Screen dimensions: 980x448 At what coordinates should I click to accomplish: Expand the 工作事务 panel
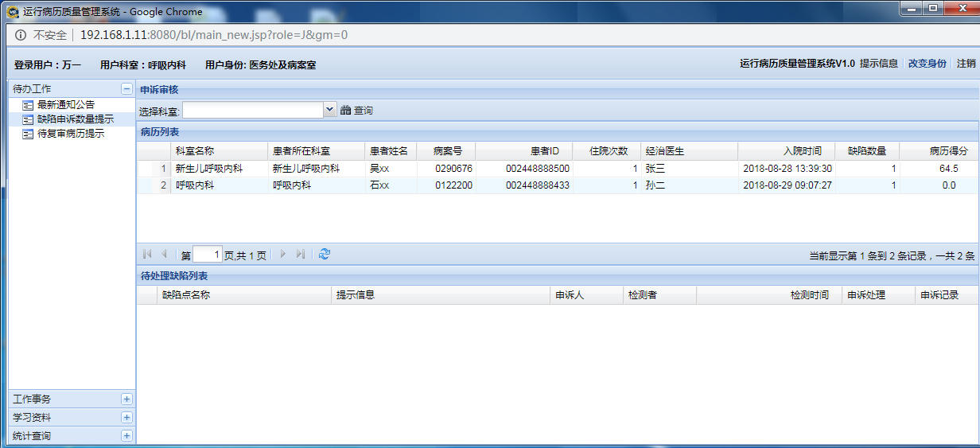[126, 399]
